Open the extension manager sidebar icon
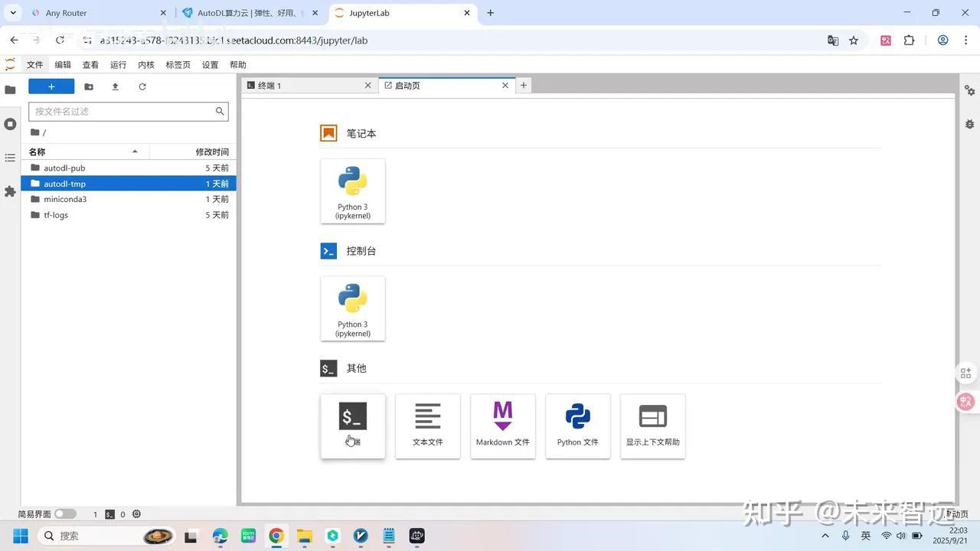 pos(10,191)
